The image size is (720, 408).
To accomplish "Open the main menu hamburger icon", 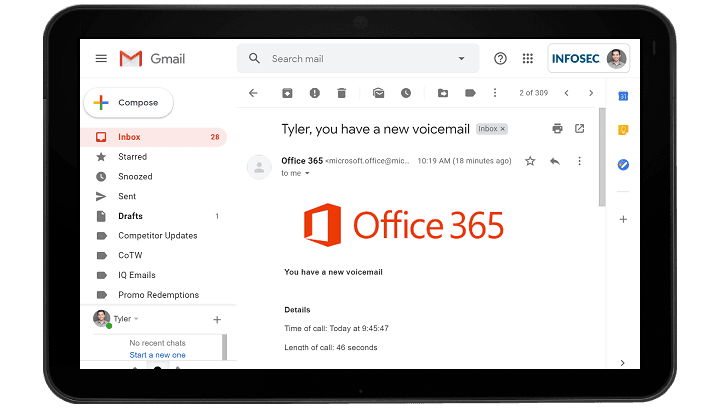I will coord(101,59).
